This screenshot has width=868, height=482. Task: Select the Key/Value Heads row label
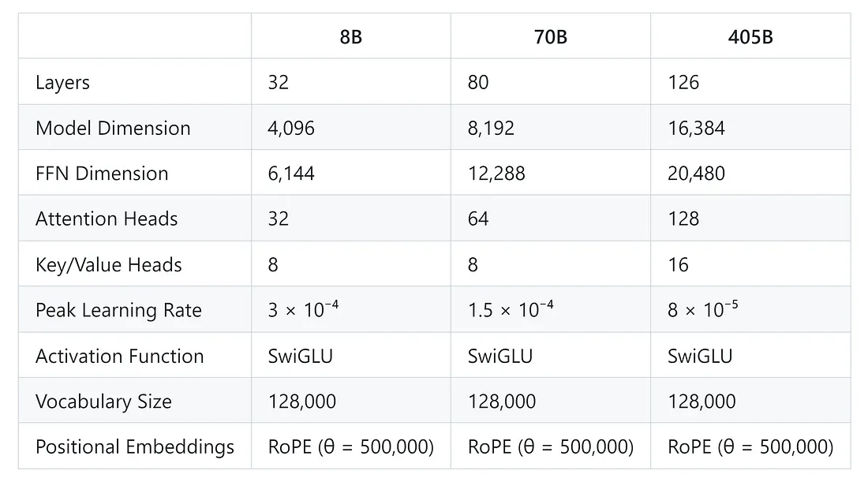(109, 265)
